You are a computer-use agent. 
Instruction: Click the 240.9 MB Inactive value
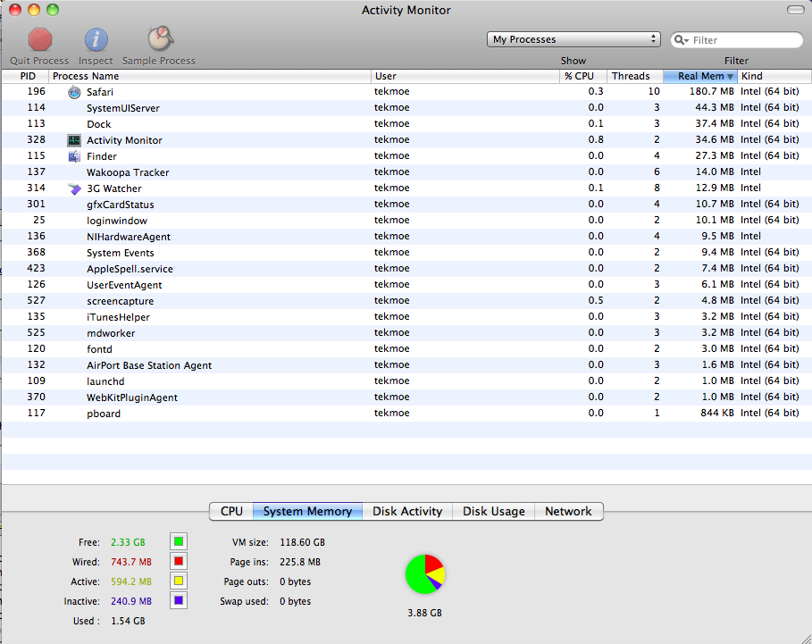(131, 601)
